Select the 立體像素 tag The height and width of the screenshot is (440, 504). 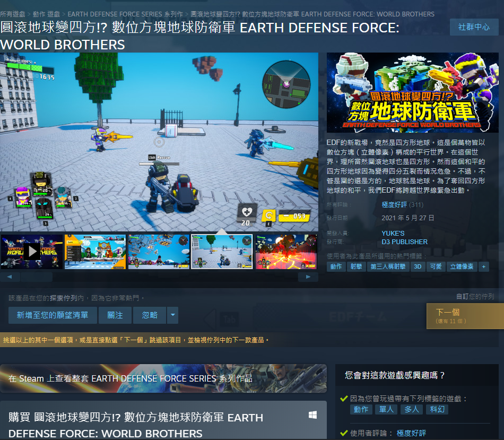tap(461, 266)
